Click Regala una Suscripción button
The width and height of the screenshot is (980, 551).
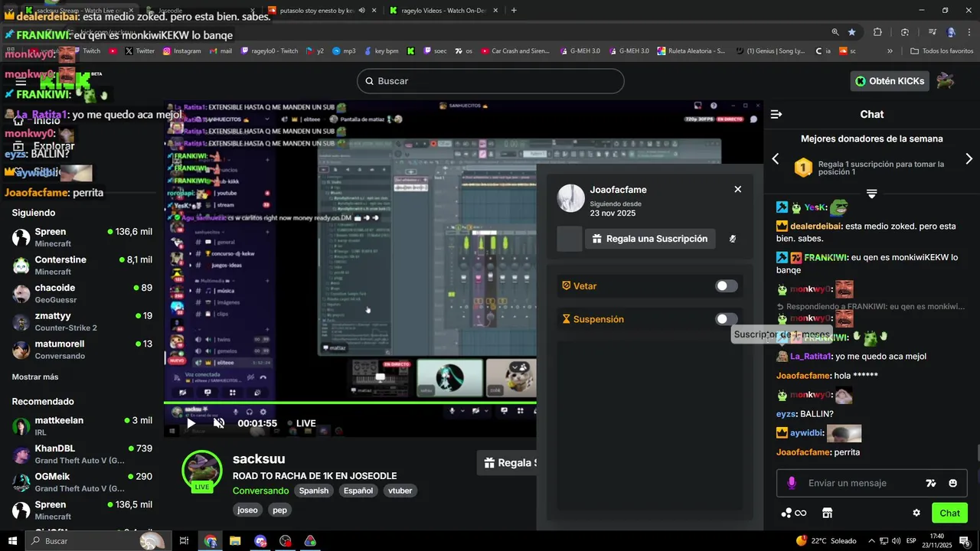(650, 239)
